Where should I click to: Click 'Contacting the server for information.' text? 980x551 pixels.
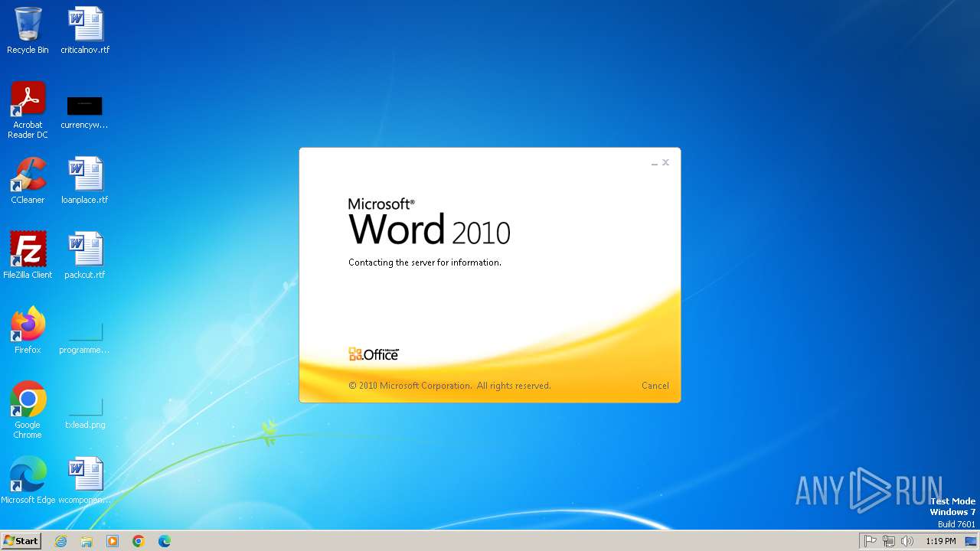(x=425, y=262)
